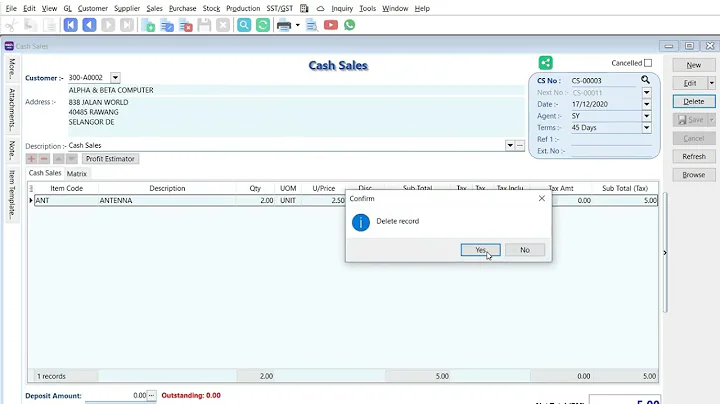The width and height of the screenshot is (720, 404).
Task: Click the Delete button on right panel
Action: 694,101
